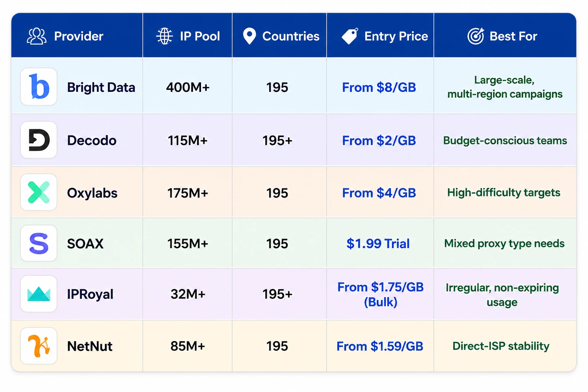Screen dimensions: 588x392
Task: Click the 85M+ IP pool value
Action: pyautogui.click(x=188, y=346)
